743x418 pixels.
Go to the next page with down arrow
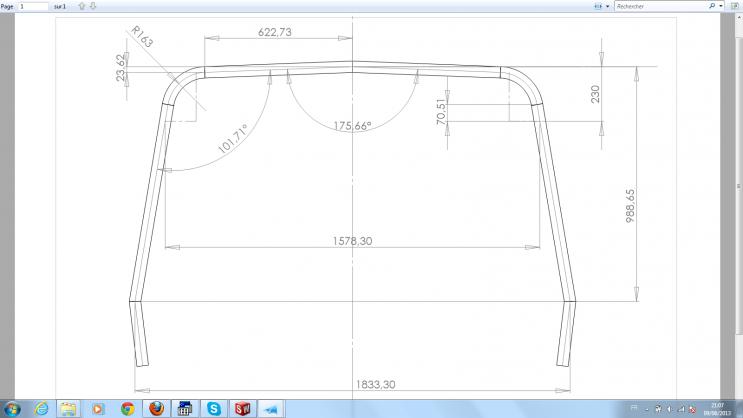click(x=93, y=6)
